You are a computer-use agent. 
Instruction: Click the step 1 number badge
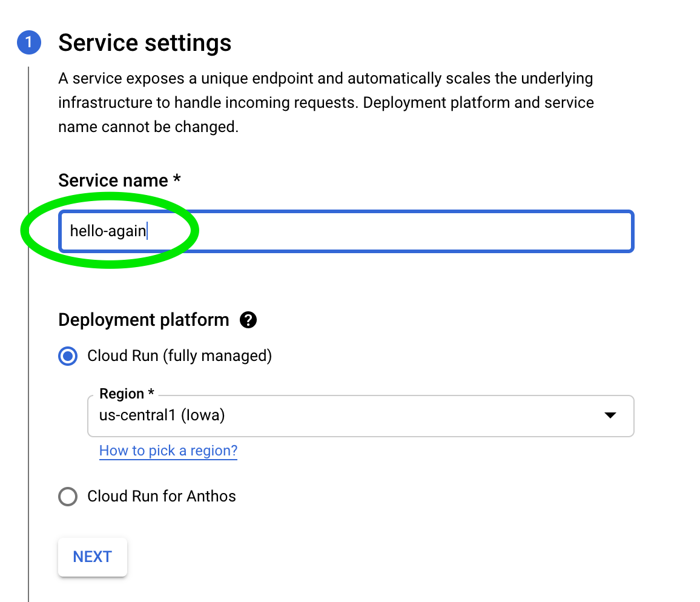[29, 44]
